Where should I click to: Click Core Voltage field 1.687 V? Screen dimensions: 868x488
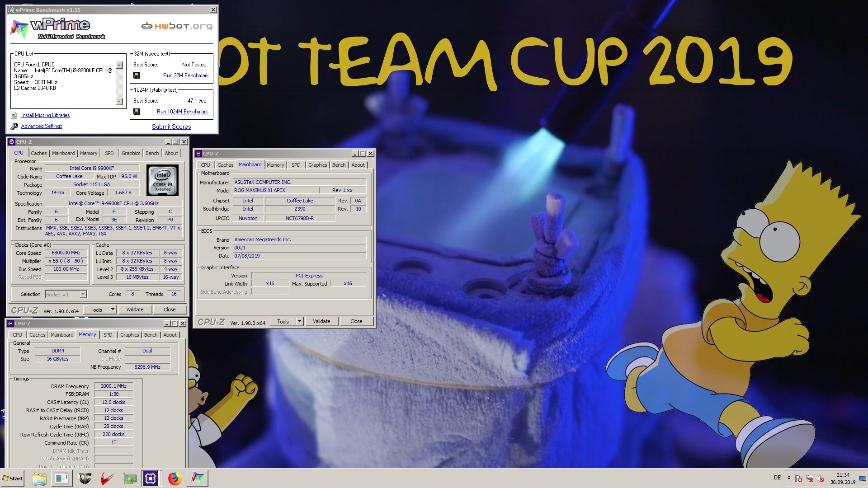(x=123, y=192)
